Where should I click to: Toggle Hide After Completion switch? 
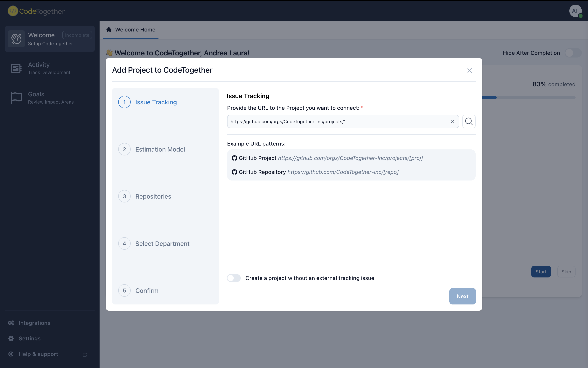tap(573, 53)
